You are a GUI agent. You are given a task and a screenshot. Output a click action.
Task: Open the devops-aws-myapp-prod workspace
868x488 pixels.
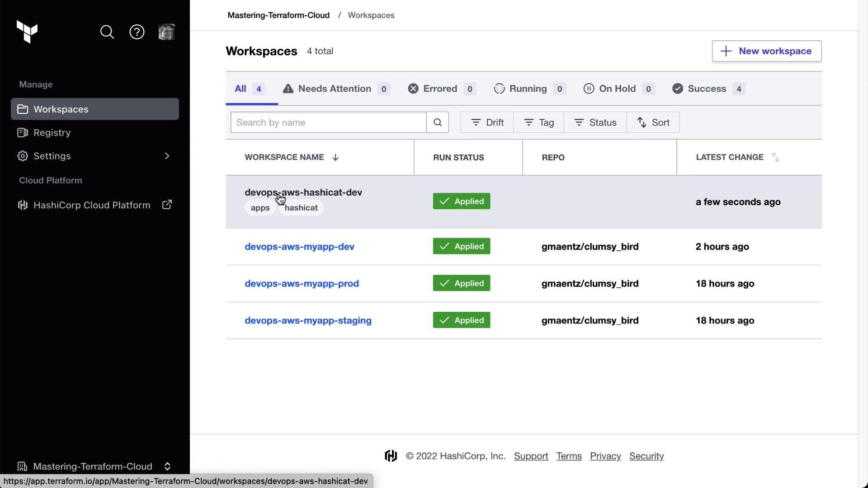pyautogui.click(x=302, y=284)
